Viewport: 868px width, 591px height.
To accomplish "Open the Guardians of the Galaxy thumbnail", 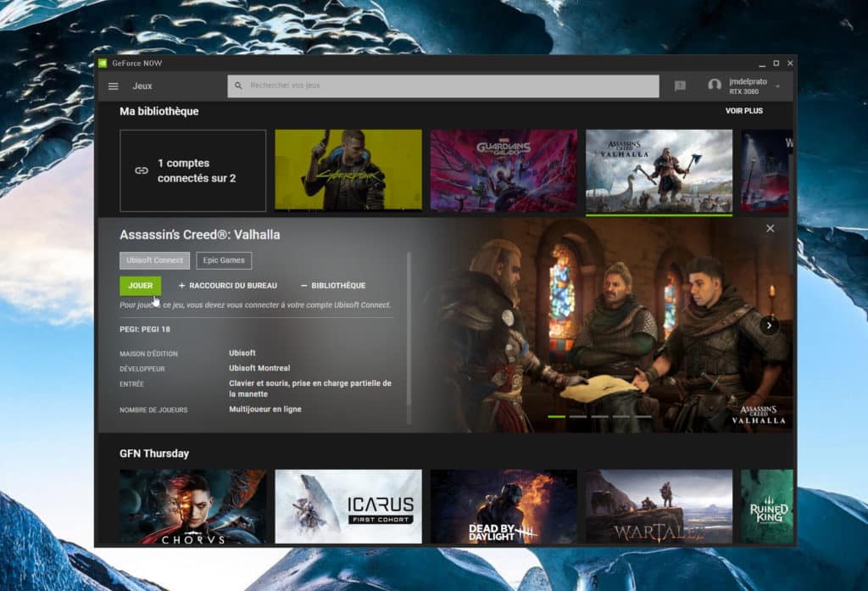I will (504, 170).
